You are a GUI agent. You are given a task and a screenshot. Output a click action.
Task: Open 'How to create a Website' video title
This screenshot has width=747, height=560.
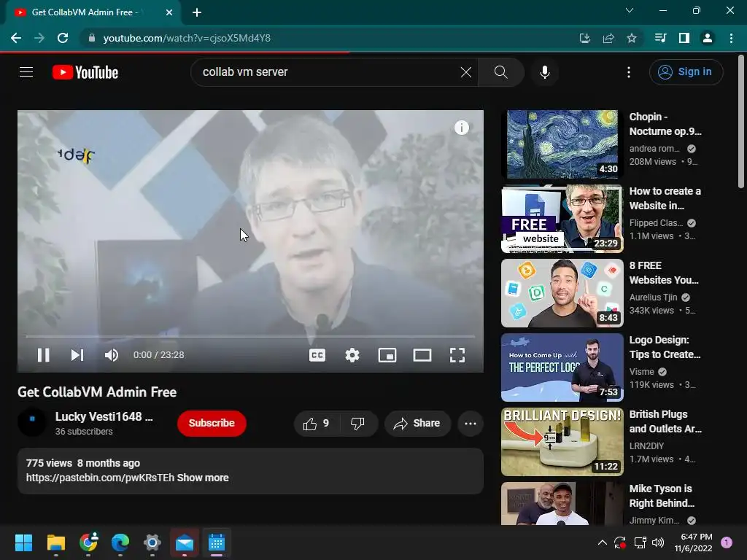(665, 198)
